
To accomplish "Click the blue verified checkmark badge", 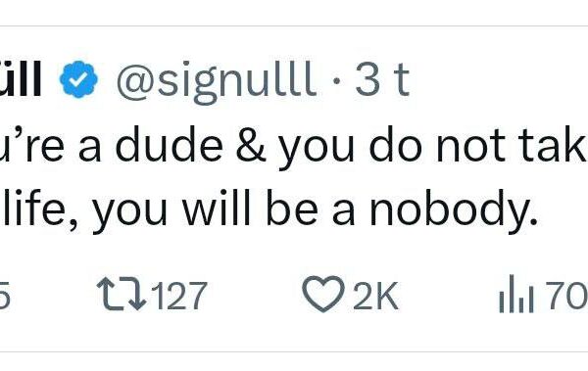I will [x=78, y=79].
